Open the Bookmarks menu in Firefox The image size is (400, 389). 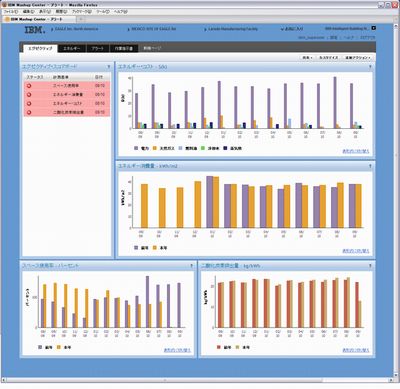(82, 11)
